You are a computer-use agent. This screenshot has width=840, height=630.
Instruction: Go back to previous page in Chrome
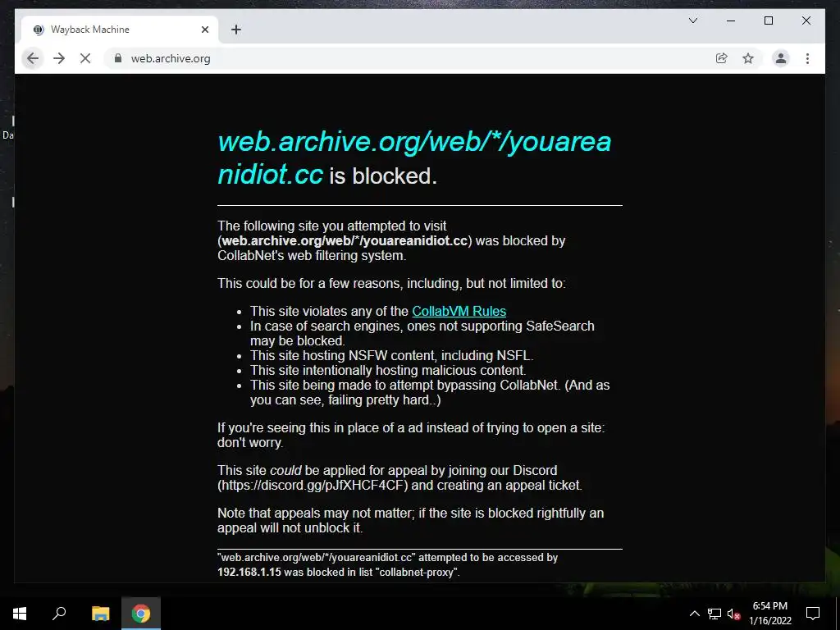click(x=33, y=58)
